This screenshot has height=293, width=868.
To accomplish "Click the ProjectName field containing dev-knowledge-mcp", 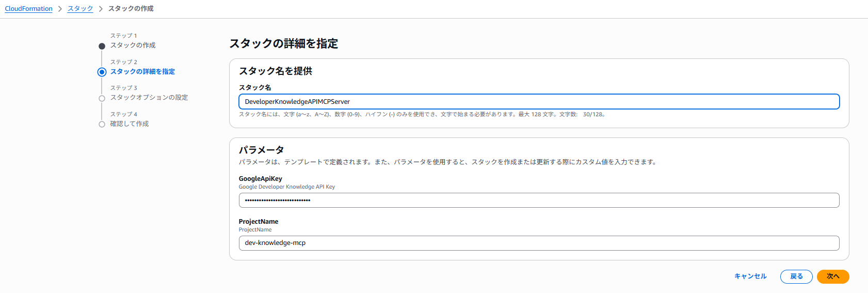I will pos(539,243).
